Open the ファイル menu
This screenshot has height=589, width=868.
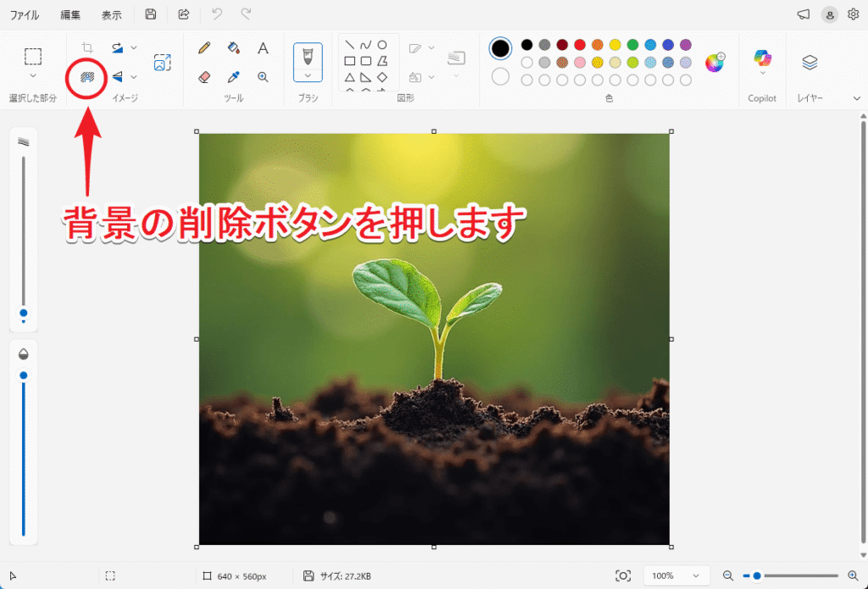coord(25,15)
